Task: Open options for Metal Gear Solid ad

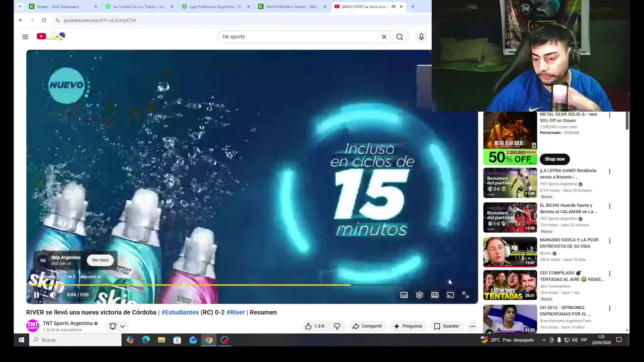Action: [609, 115]
